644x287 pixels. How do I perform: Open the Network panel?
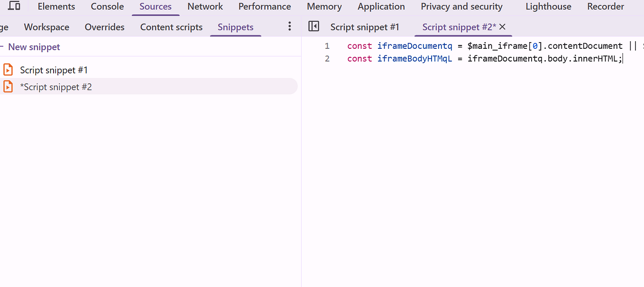click(x=205, y=6)
